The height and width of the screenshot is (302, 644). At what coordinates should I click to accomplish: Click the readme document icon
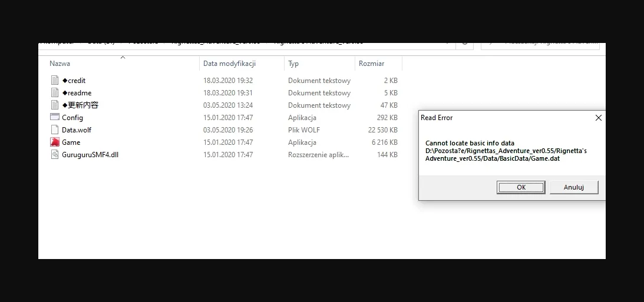pyautogui.click(x=55, y=92)
